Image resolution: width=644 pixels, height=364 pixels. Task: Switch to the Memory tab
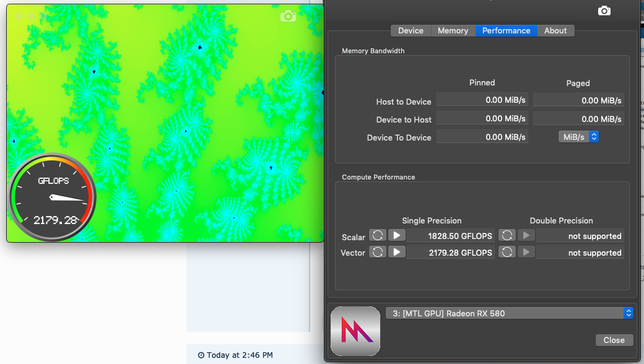coord(453,31)
